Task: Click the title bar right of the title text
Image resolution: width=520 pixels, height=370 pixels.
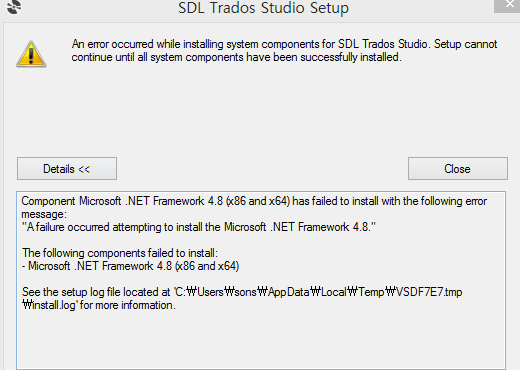Action: coord(420,8)
